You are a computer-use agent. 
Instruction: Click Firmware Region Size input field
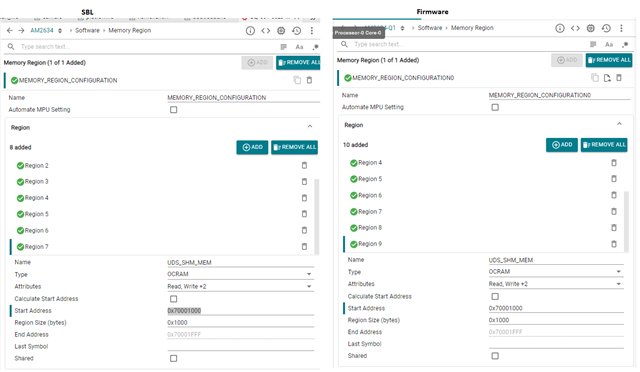(x=556, y=320)
